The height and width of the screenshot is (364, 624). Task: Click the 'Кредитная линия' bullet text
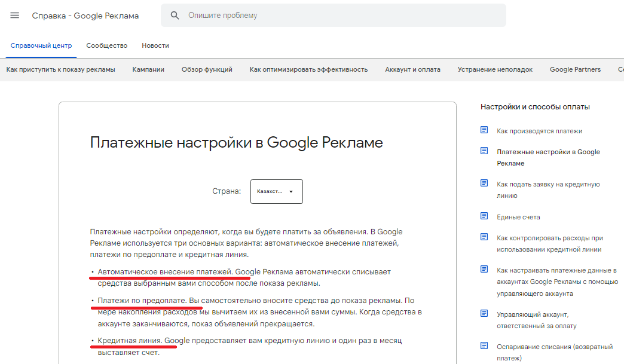[x=130, y=341]
